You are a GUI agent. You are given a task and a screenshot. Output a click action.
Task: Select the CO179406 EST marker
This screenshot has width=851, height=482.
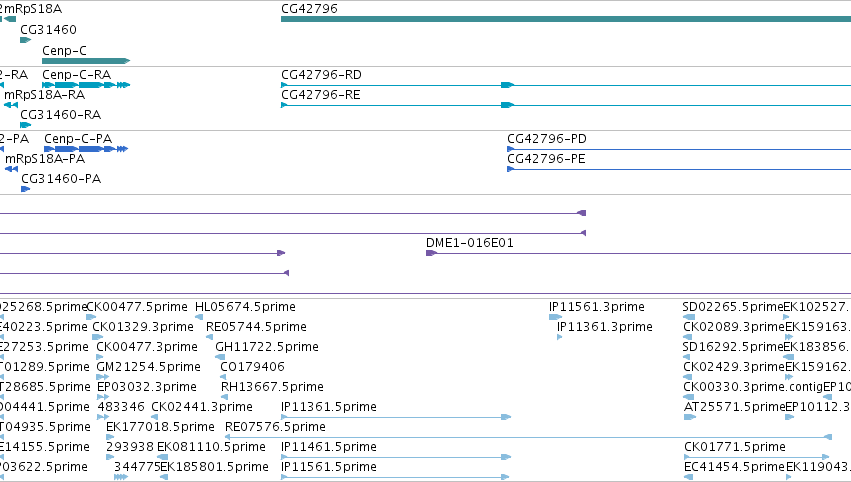tap(223, 377)
